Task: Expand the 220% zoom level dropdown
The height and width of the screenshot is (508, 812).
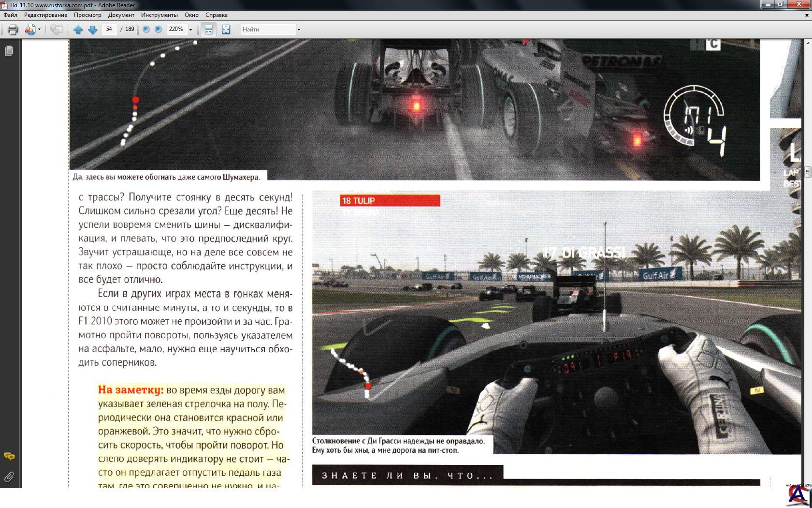Action: coord(191,30)
